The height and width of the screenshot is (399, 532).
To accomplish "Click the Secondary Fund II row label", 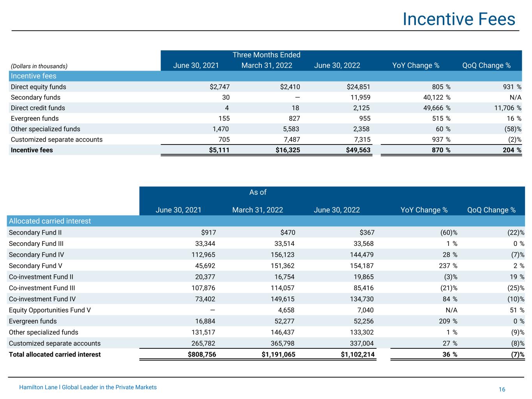I will tap(35, 233).
